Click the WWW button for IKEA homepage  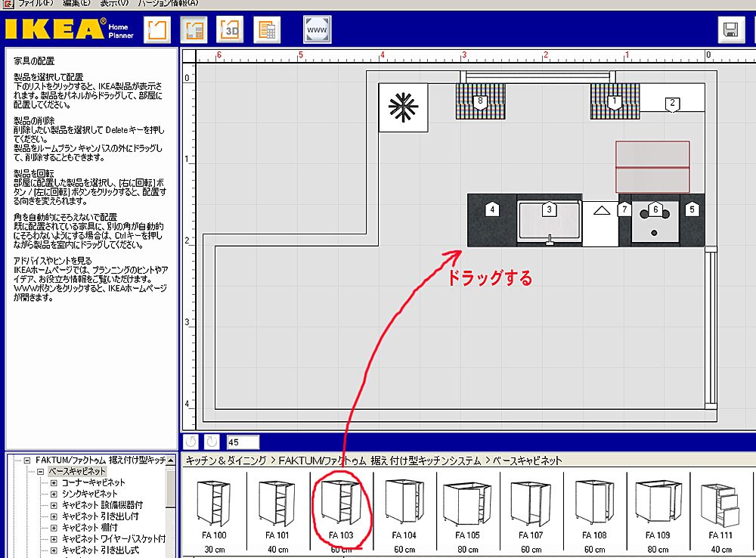pyautogui.click(x=317, y=30)
